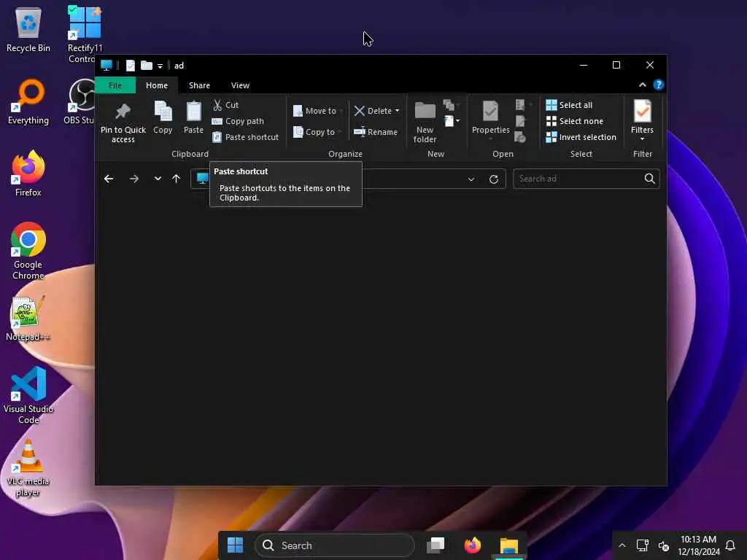Viewport: 747px width, 560px height.
Task: Go forward with Forward arrow
Action: (134, 179)
